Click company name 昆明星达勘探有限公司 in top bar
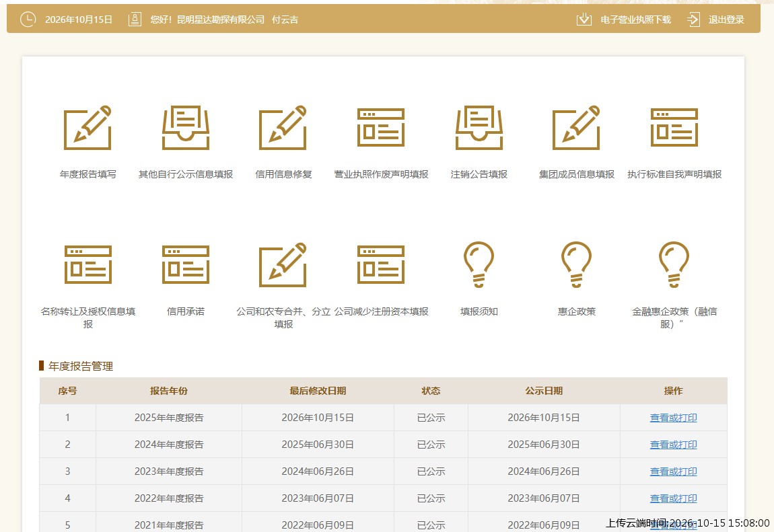Viewport: 774px width, 532px height. coord(221,20)
